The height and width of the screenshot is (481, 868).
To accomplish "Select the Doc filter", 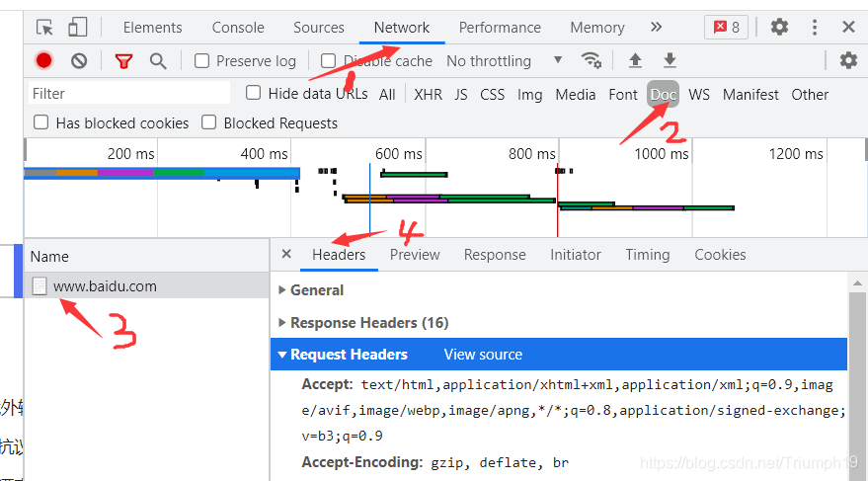I will 664,95.
